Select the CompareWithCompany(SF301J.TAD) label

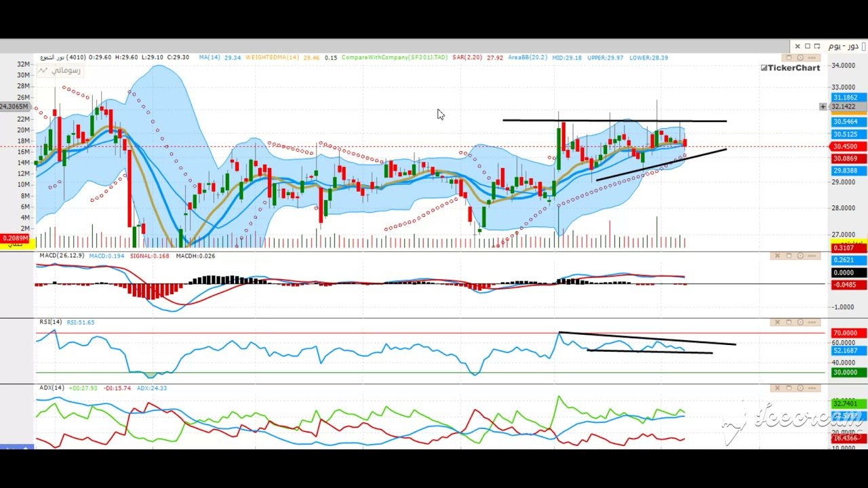(x=395, y=58)
